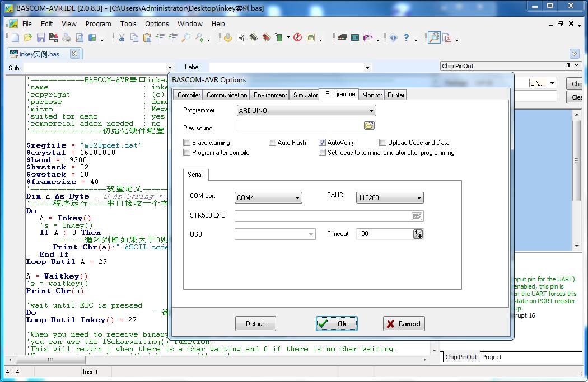The image size is (588, 382).
Task: Open the Program menu
Action: pos(98,24)
